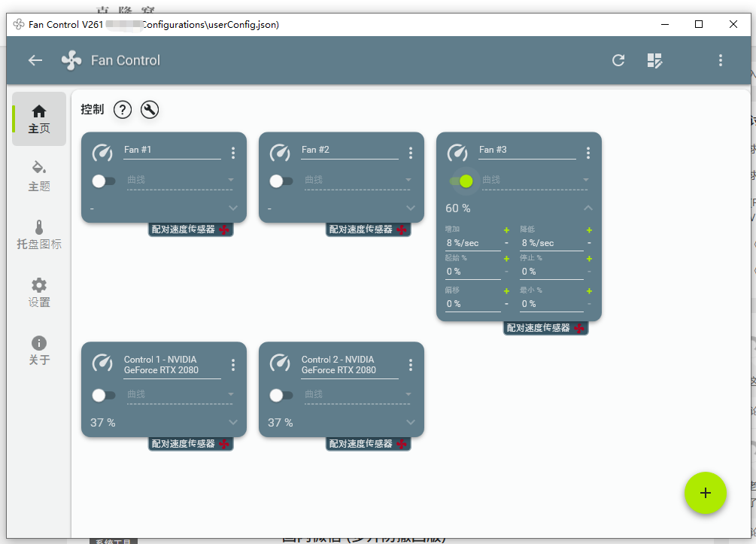The height and width of the screenshot is (544, 756).
Task: Open Control 2 NVIDIA card options menu
Action: click(x=411, y=365)
